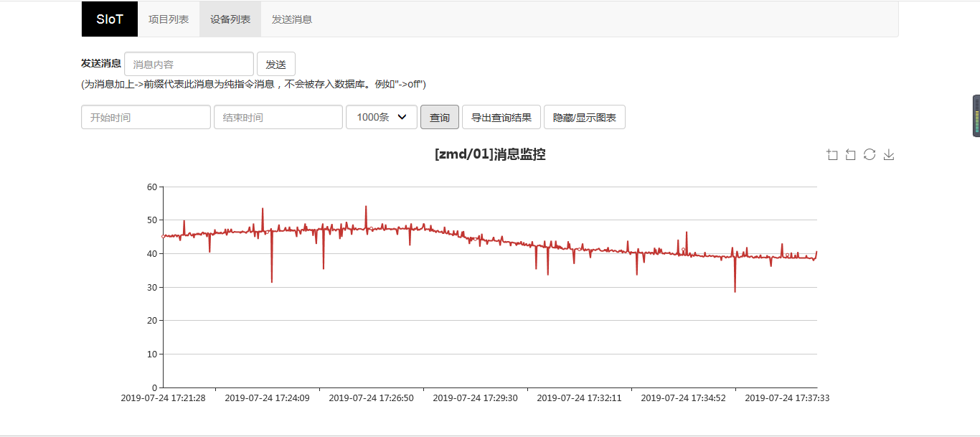Click the y-axis value 60
980x437 pixels.
[x=151, y=187]
